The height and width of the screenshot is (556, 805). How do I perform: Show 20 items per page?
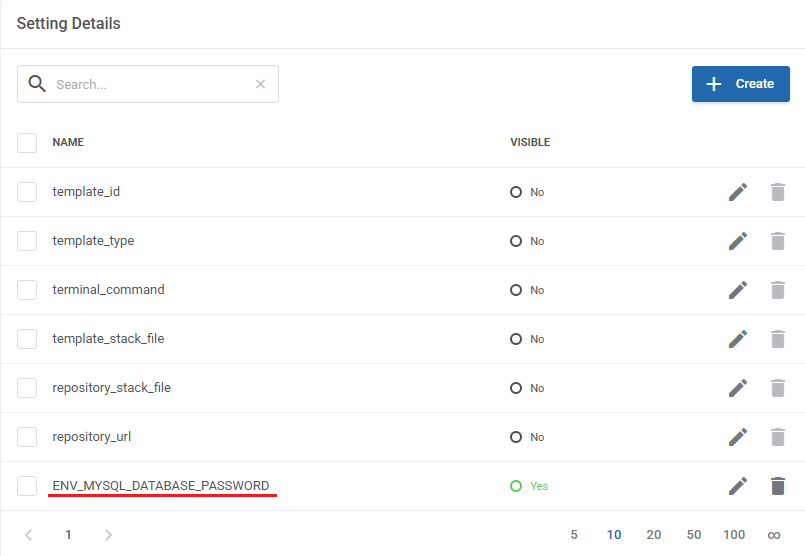coord(654,535)
